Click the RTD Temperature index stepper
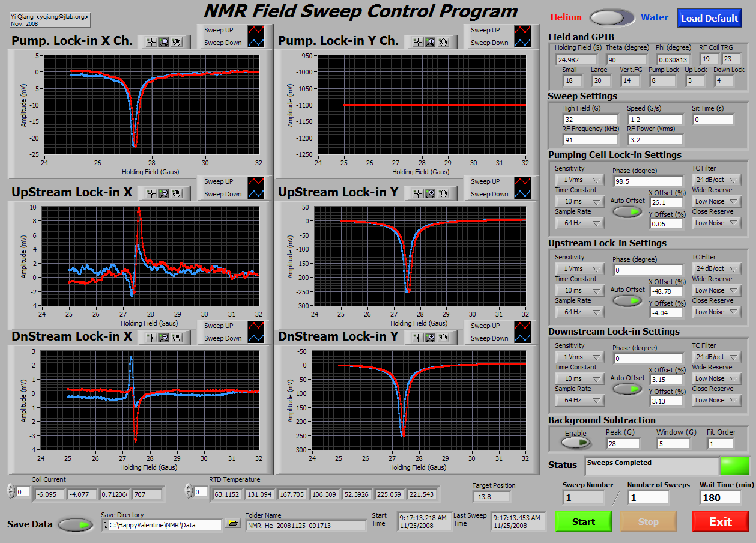 click(188, 491)
